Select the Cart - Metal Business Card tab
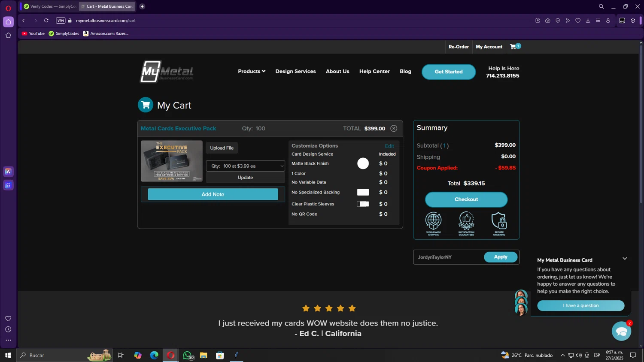644x362 pixels. click(x=107, y=6)
